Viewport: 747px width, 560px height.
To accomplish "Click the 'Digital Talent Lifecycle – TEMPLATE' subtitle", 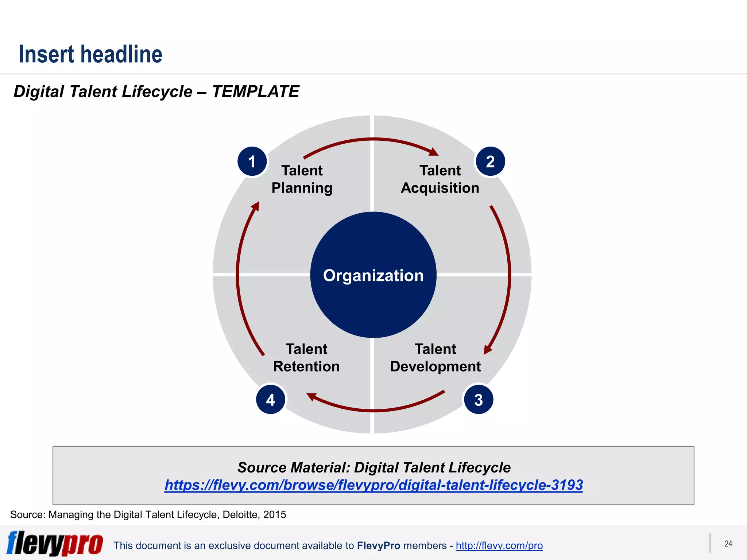I will pos(156,92).
